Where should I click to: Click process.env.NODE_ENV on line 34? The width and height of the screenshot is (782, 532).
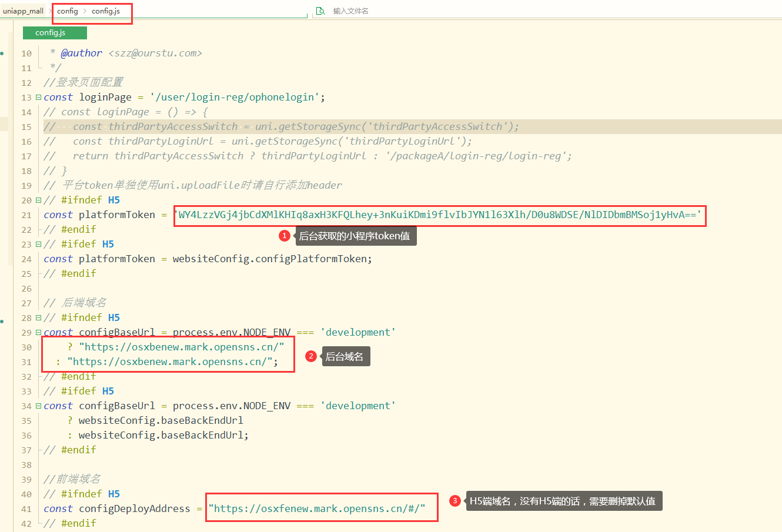coord(232,406)
